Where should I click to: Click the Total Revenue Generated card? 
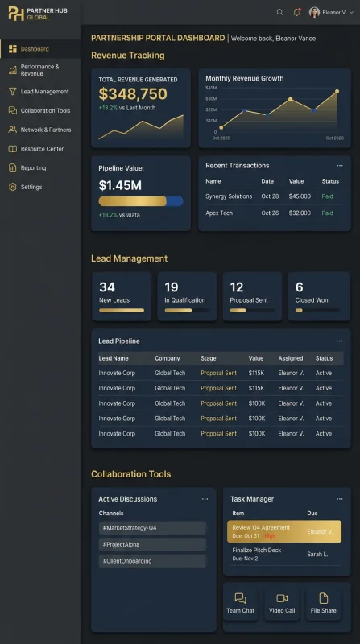tap(141, 108)
